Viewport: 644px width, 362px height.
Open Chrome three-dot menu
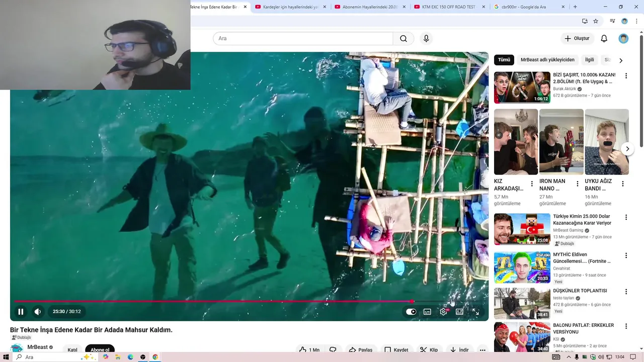pos(636,21)
